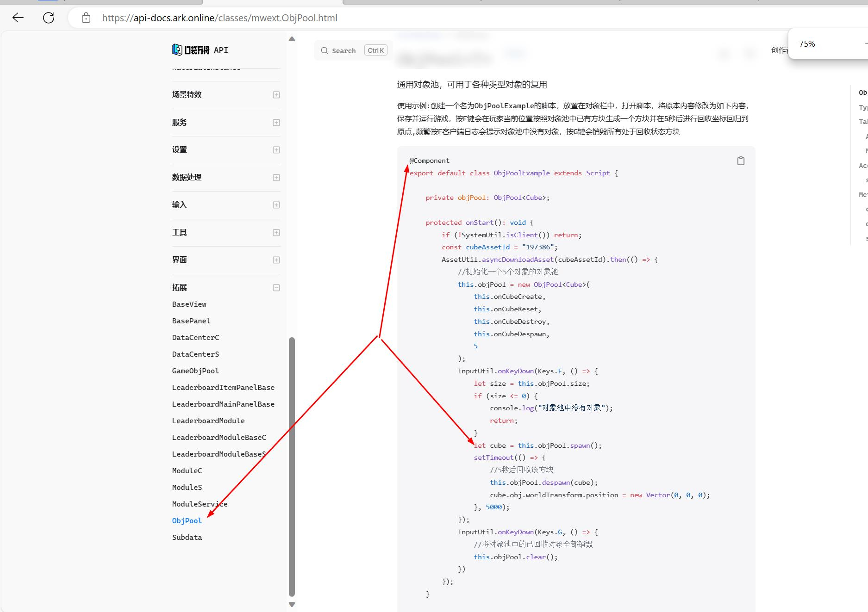The image size is (868, 612).
Task: Reload the page with the refresh icon
Action: click(x=49, y=18)
